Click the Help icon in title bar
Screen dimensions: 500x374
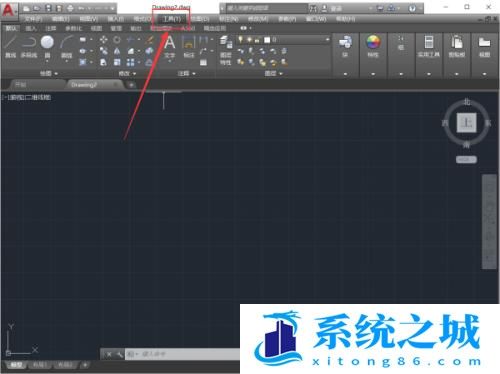coord(412,8)
